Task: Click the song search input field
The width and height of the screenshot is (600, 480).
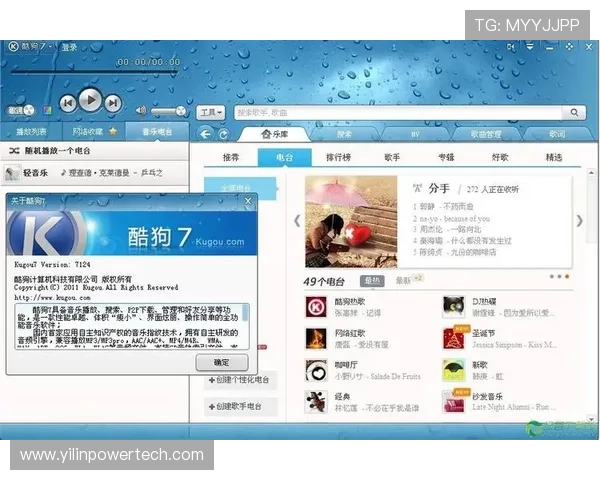Action: (398, 113)
